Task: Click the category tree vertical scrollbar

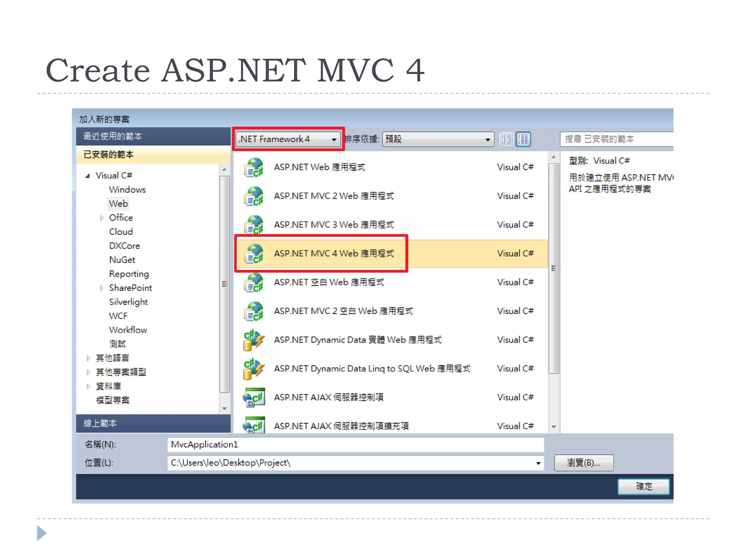Action: pyautogui.click(x=225, y=284)
